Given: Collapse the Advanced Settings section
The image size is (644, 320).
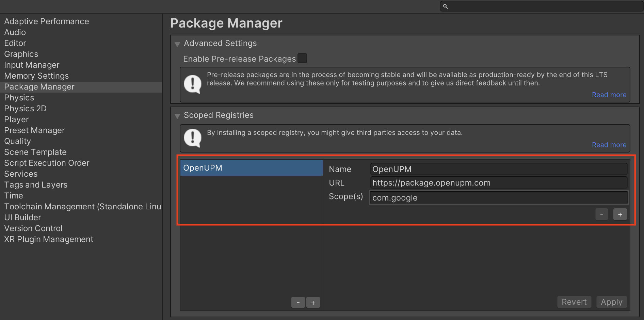Looking at the screenshot, I should pyautogui.click(x=177, y=44).
